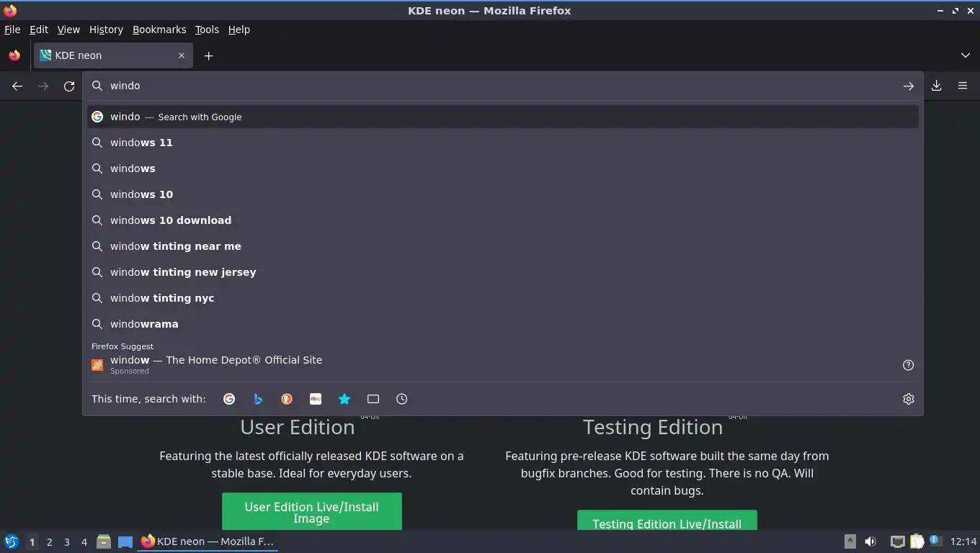Open Firefox View pinned icon
This screenshot has width=980, height=553.
click(14, 55)
